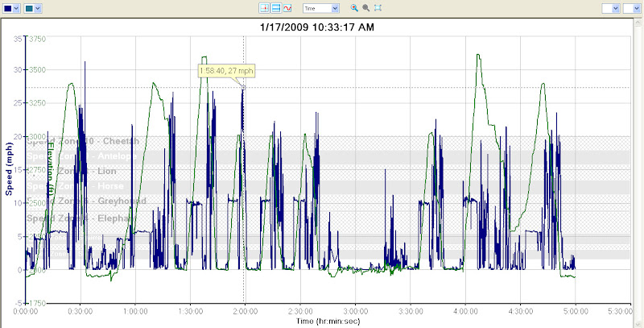The height and width of the screenshot is (328, 644).
Task: Open the last blank dropdown at top right
Action: [632, 8]
